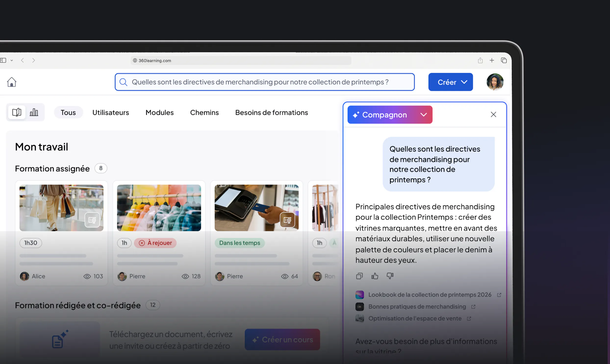Click the document sparkle icon tile

click(60, 339)
